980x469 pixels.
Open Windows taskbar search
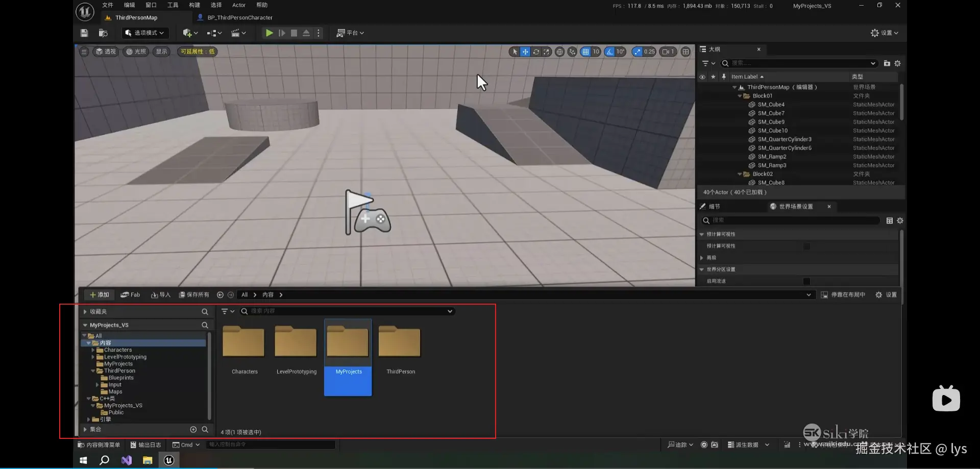pos(105,460)
